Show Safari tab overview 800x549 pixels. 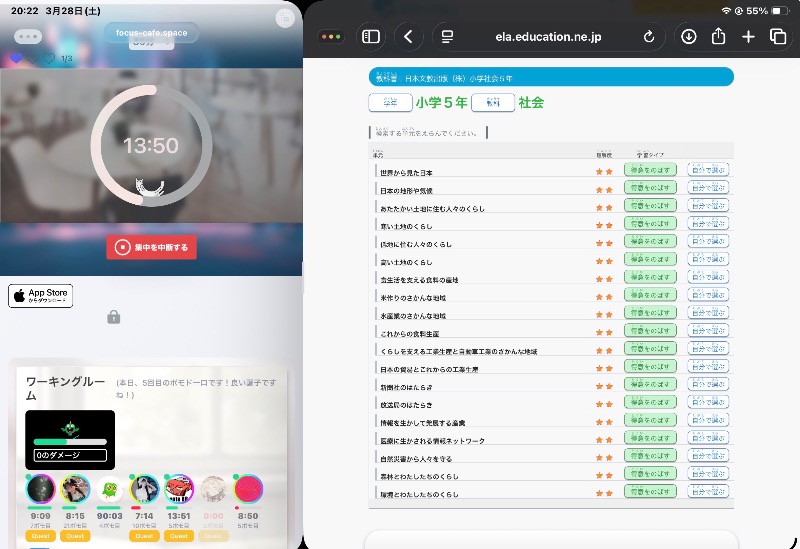[x=778, y=37]
